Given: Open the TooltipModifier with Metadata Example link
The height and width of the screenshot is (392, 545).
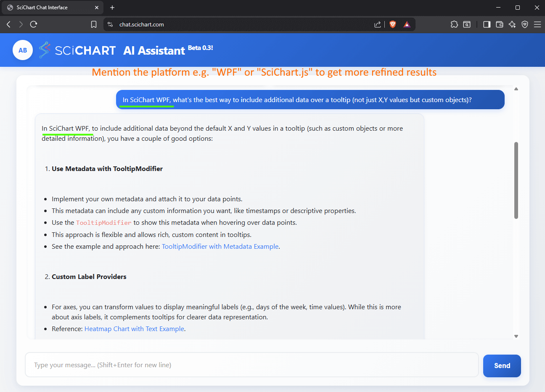Looking at the screenshot, I should (220, 247).
